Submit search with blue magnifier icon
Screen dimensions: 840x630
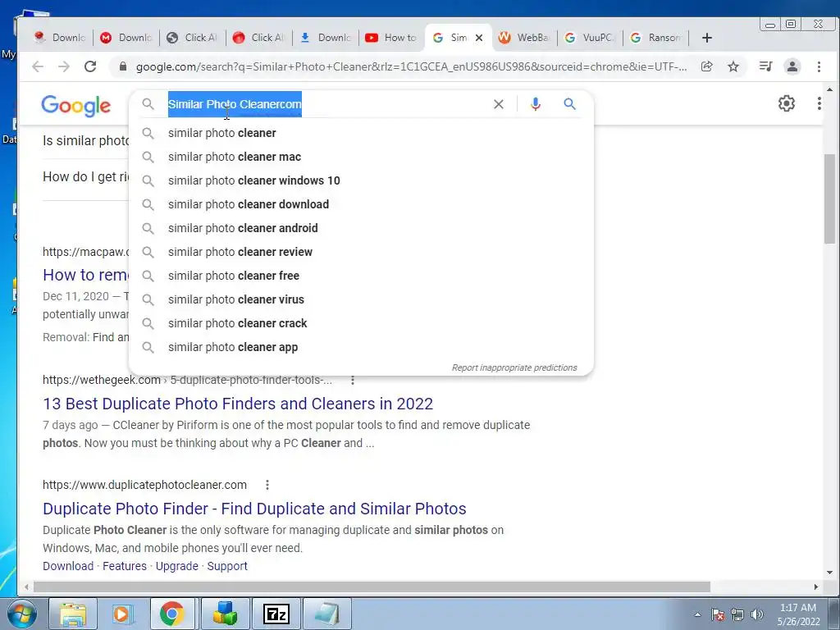pos(569,104)
